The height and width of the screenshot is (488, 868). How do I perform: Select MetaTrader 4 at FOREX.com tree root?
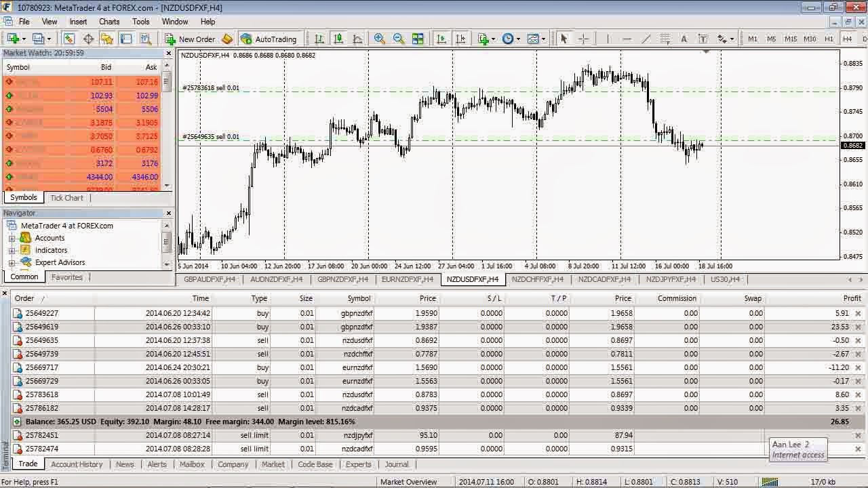pyautogui.click(x=66, y=226)
